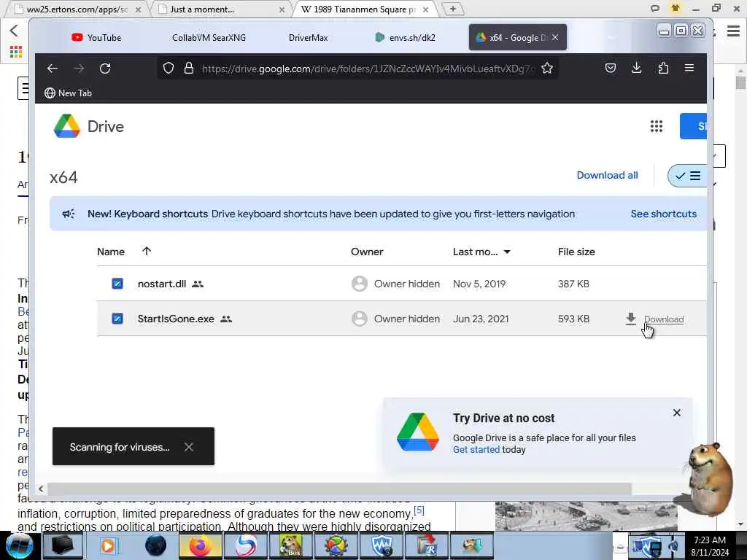
Task: Click the sort ascending arrow beside Name
Action: pos(146,251)
